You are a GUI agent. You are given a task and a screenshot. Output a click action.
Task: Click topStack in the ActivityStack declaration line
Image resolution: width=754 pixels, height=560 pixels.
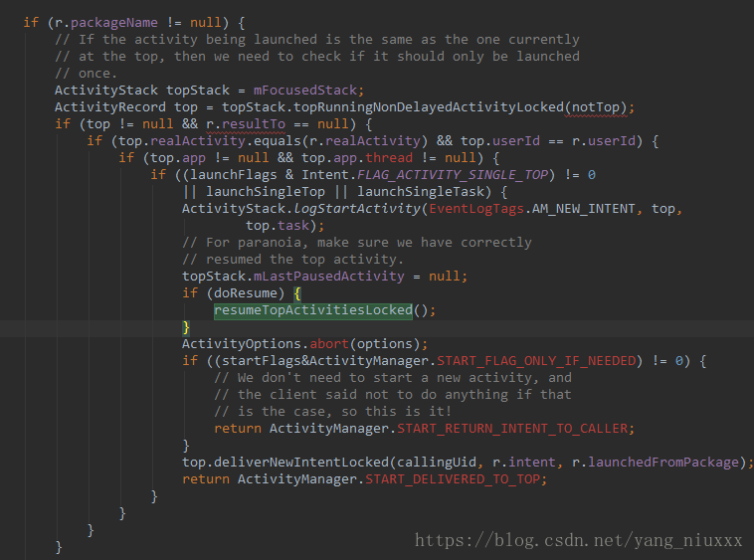coord(198,91)
